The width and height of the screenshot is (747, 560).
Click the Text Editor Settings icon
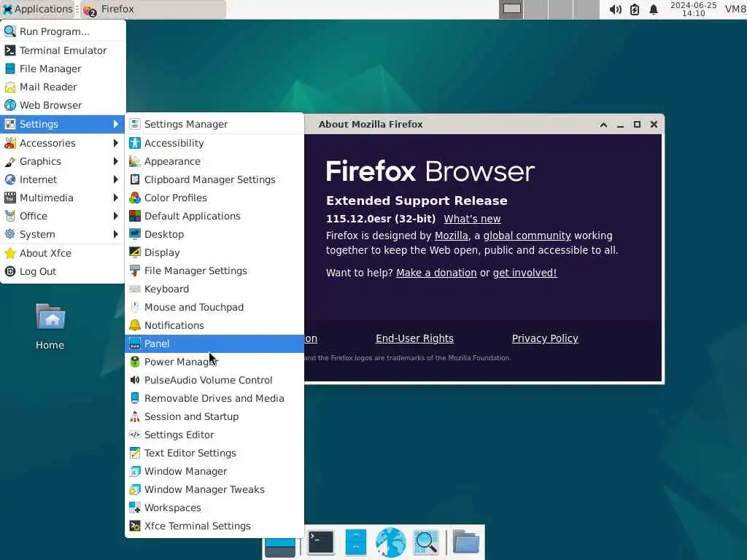tap(135, 453)
